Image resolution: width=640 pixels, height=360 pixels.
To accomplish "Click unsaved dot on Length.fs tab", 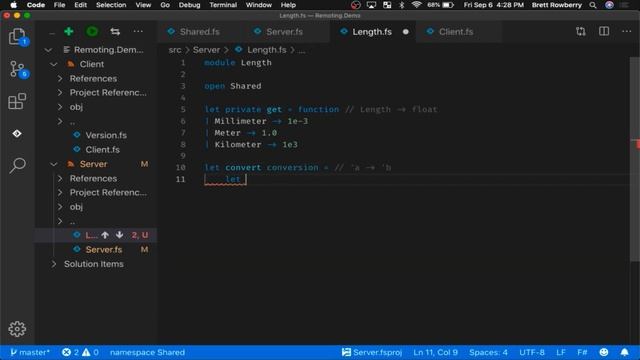I will [405, 32].
